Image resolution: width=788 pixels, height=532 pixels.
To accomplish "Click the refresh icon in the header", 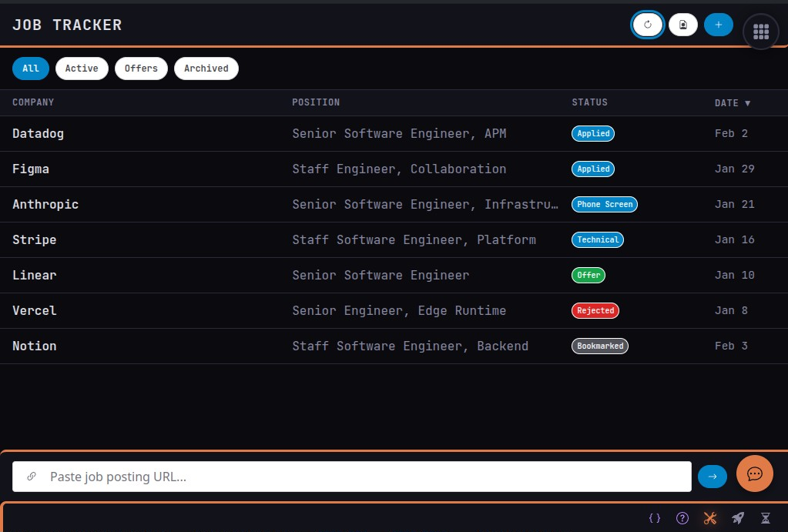I will [648, 25].
